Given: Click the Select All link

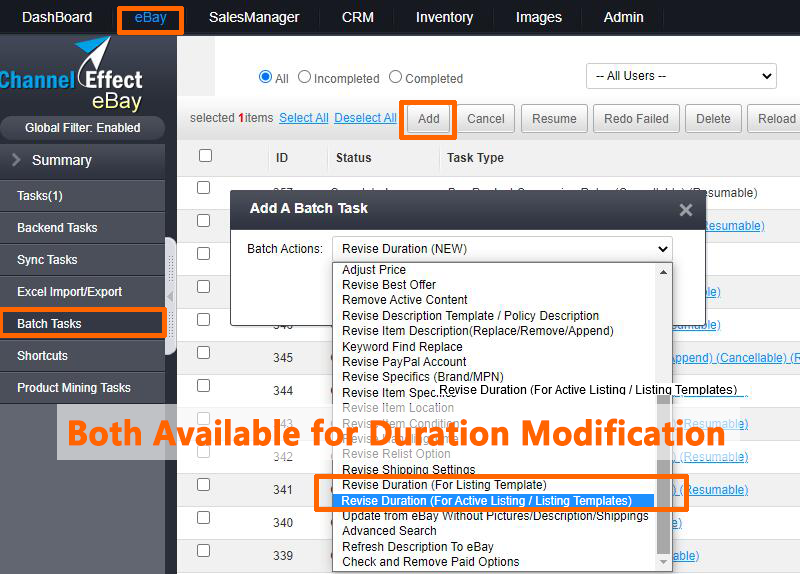Looking at the screenshot, I should click(x=304, y=118).
